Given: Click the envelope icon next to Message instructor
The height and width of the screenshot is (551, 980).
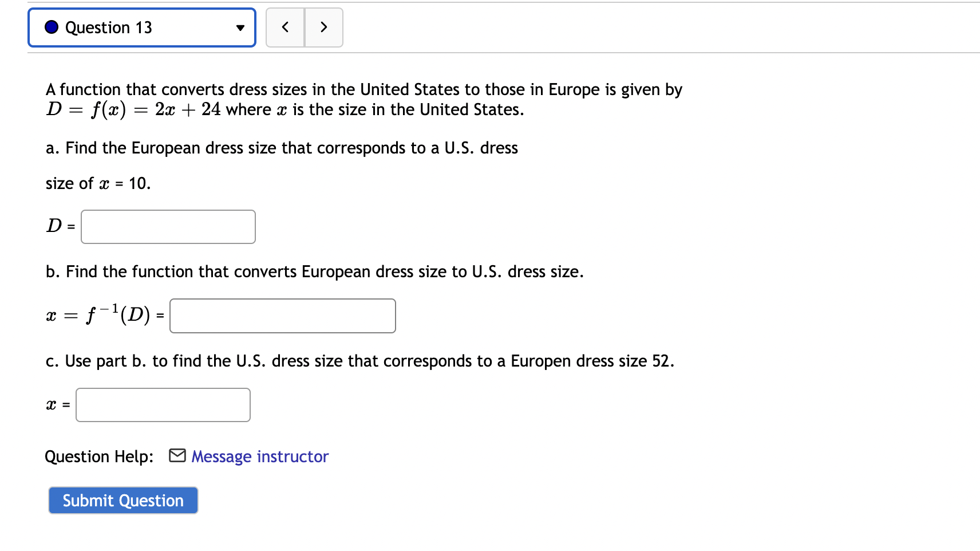Looking at the screenshot, I should [x=176, y=456].
